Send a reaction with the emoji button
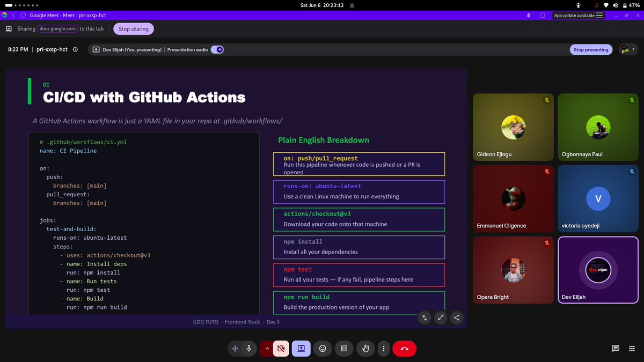644x362 pixels. (x=323, y=349)
